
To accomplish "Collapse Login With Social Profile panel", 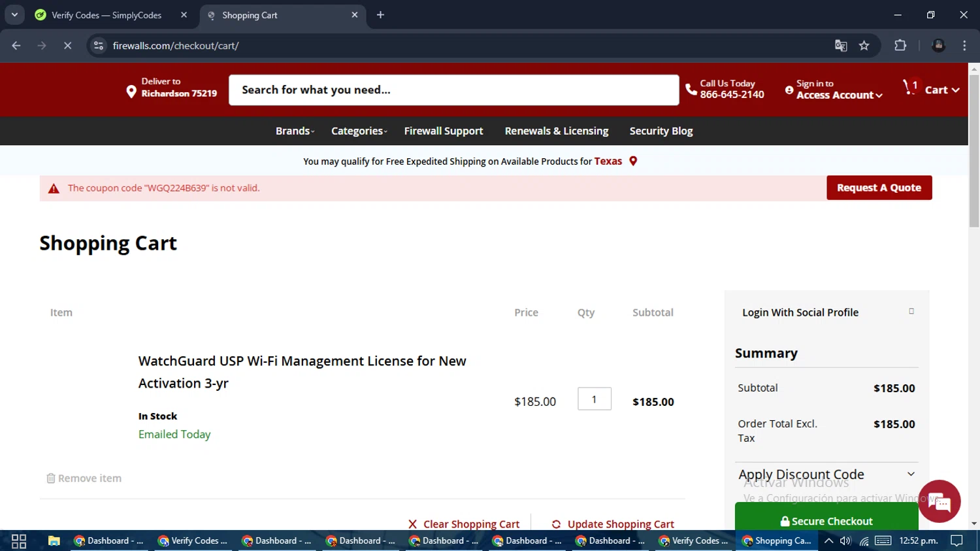I will [911, 312].
